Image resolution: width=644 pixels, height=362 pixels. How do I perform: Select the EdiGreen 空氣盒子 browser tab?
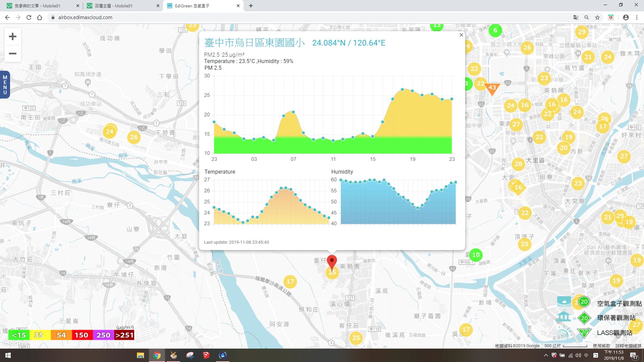[x=203, y=6]
